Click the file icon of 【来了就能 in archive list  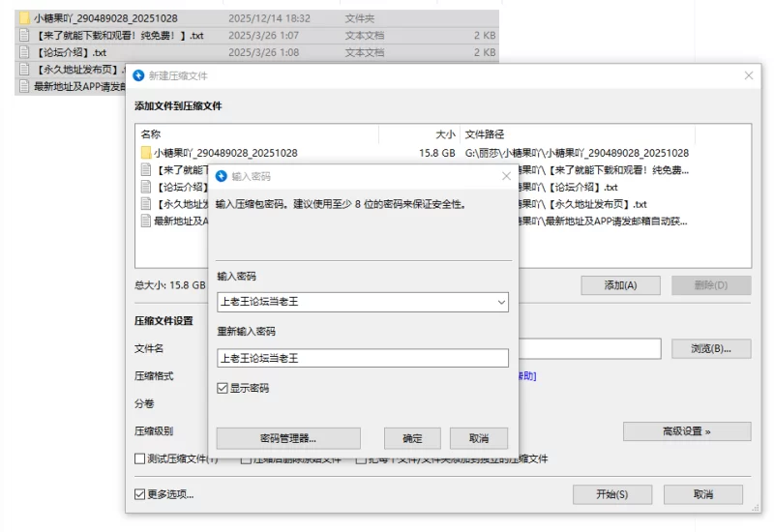(146, 170)
